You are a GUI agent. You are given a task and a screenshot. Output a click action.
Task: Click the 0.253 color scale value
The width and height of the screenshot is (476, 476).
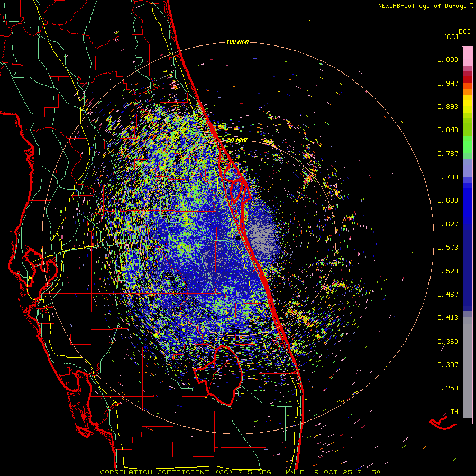click(448, 388)
